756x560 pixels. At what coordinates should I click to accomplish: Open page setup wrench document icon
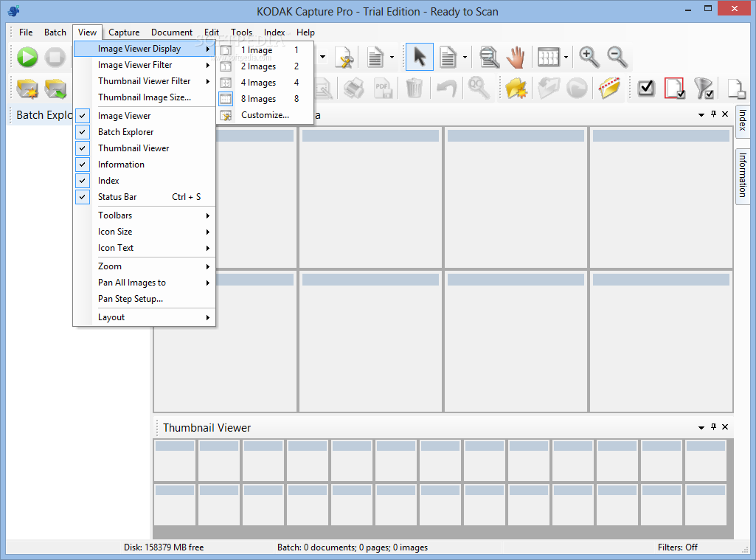[344, 57]
